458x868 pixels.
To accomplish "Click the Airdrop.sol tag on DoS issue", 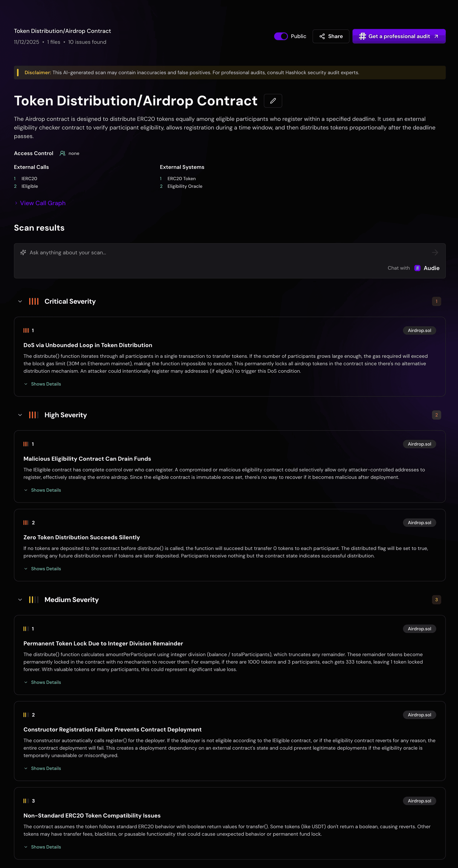I will [x=419, y=331].
